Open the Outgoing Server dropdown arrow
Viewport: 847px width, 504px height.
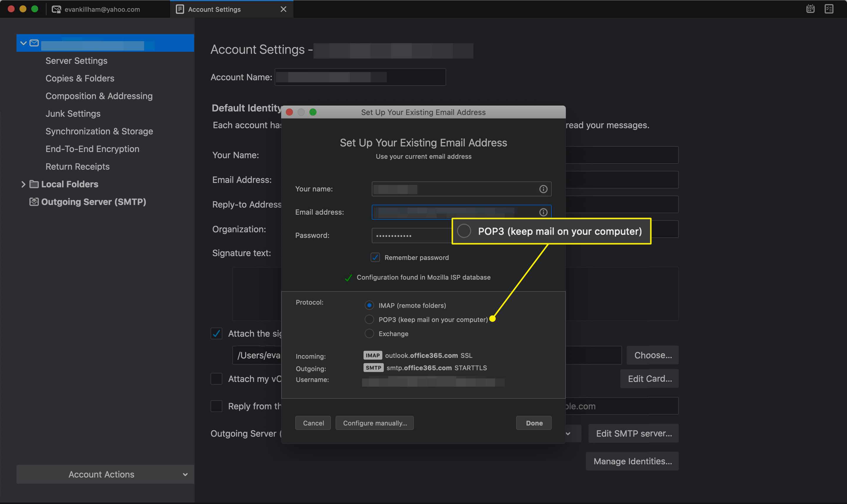568,433
